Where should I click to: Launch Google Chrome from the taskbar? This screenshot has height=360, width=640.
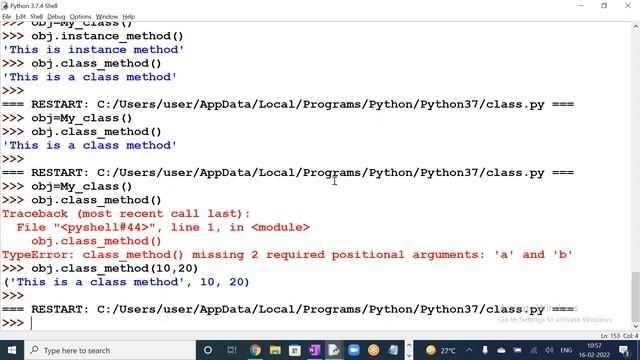point(256,350)
